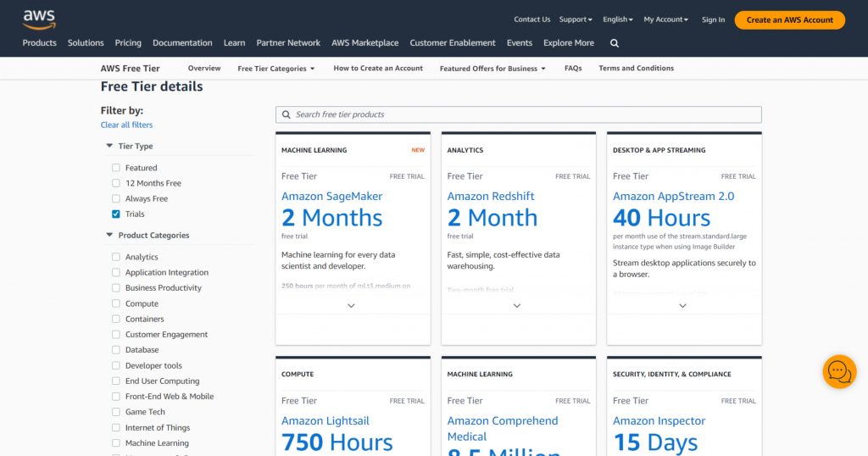Check the Application Integration checkbox
This screenshot has height=456, width=868.
click(x=115, y=272)
